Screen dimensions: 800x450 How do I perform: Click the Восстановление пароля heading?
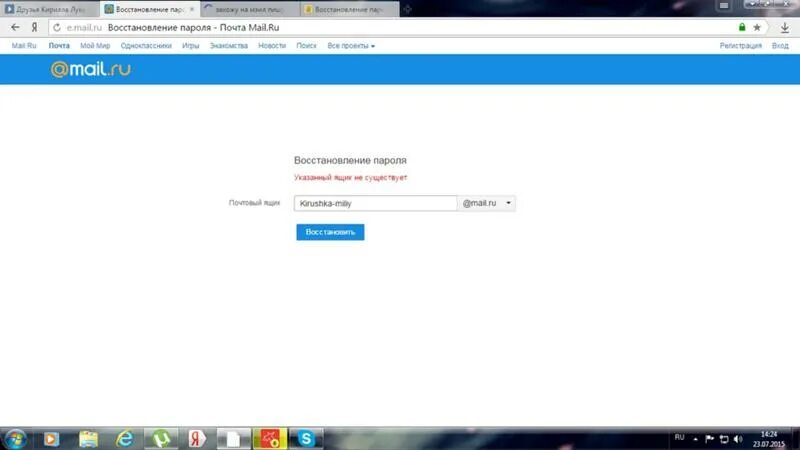click(350, 160)
